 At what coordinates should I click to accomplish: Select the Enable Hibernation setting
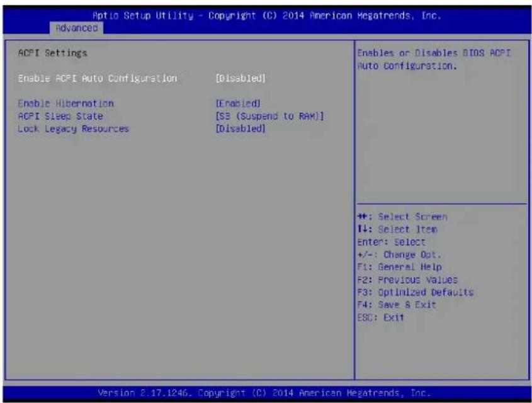66,103
